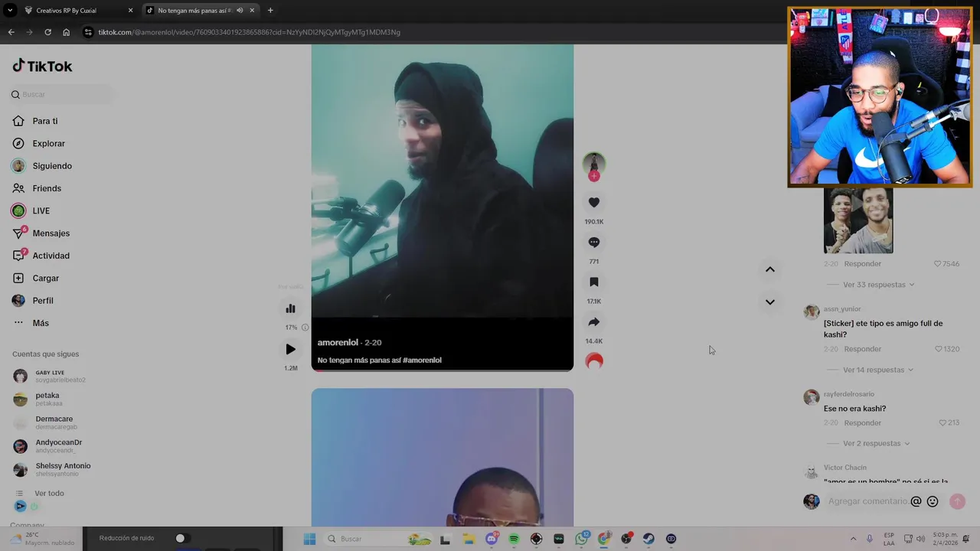Screen dimensions: 980x551
Task: Go back in browser history
Action: (x=11, y=32)
